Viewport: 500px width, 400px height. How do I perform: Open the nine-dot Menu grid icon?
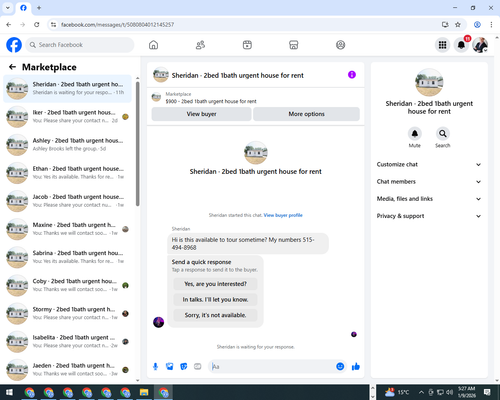point(442,45)
